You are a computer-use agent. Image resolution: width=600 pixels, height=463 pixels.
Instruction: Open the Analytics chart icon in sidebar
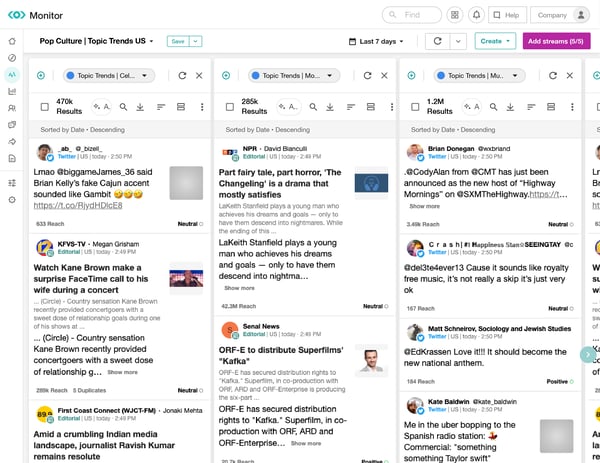pyautogui.click(x=12, y=91)
